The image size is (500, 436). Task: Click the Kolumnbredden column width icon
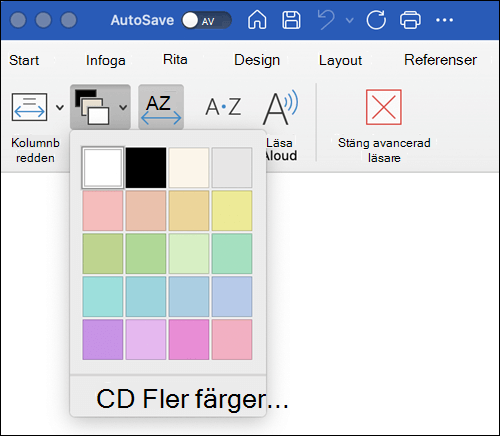pyautogui.click(x=29, y=107)
